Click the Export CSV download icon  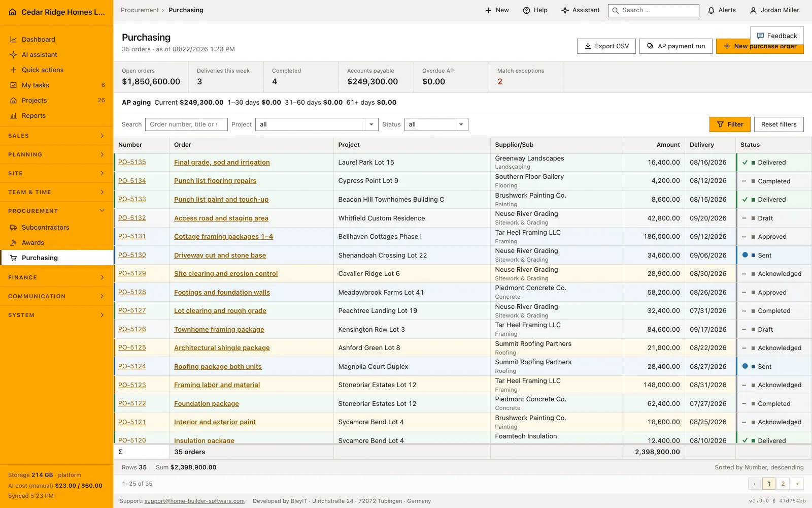pos(588,46)
